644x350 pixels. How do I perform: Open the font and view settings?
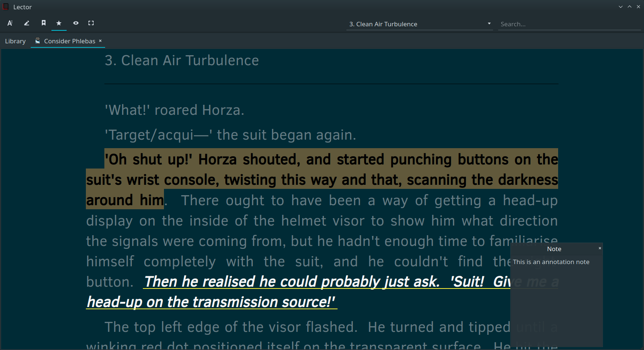pos(10,23)
